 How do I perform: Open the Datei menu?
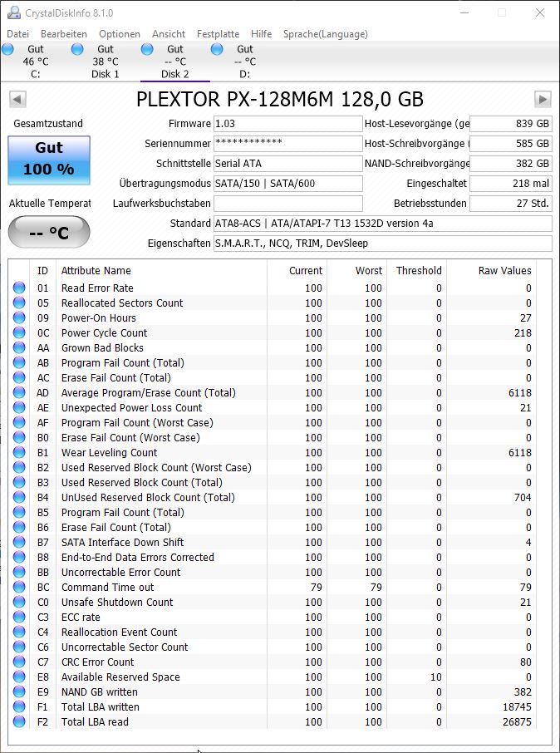click(x=17, y=34)
